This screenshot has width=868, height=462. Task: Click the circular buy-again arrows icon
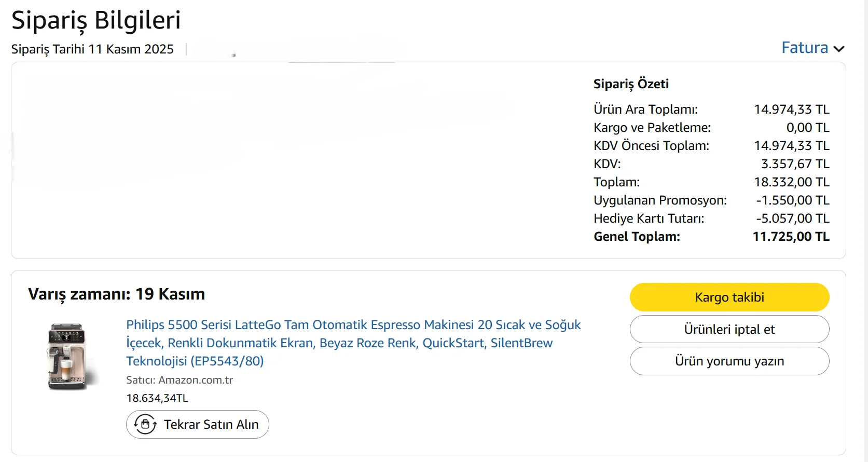click(x=145, y=424)
